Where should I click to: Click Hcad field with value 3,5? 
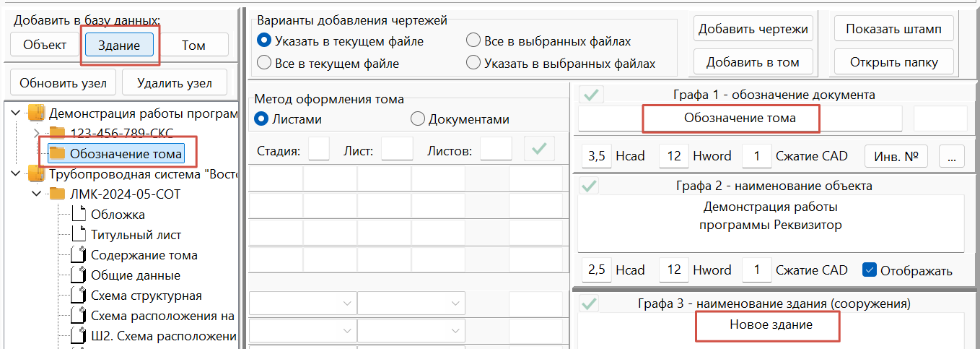[x=597, y=155]
